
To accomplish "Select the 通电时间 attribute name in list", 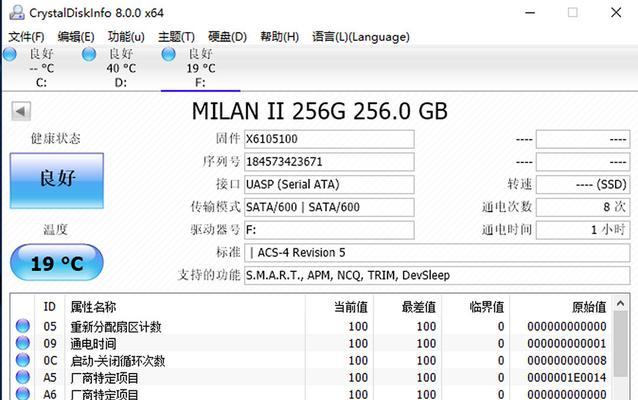I will pyautogui.click(x=93, y=344).
